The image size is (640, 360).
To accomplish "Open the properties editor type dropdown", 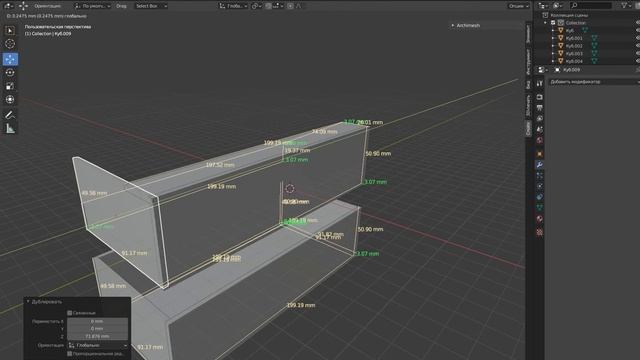I will (x=542, y=70).
